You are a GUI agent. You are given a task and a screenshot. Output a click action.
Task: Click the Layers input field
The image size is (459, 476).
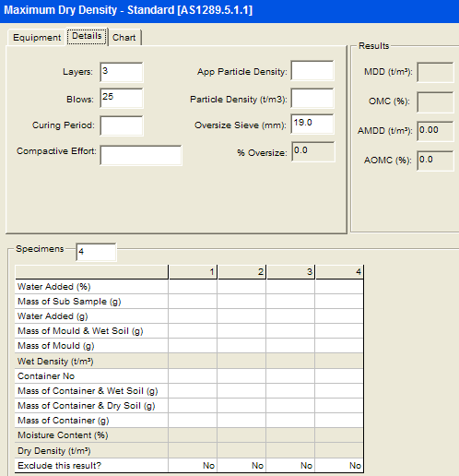coord(122,72)
